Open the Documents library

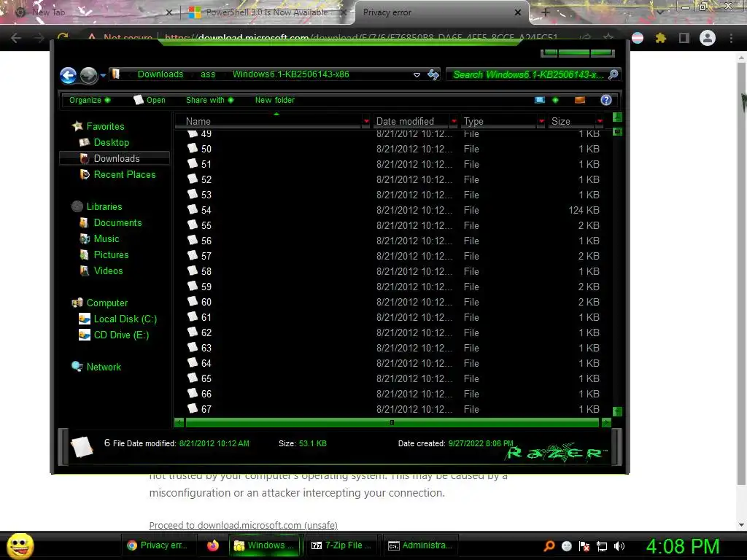(117, 223)
